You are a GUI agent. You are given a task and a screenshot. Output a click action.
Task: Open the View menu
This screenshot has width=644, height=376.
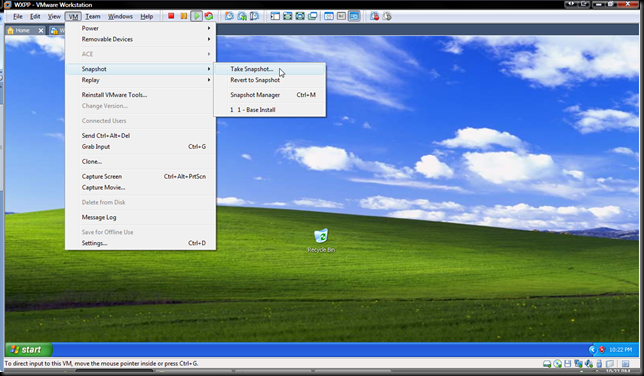54,16
